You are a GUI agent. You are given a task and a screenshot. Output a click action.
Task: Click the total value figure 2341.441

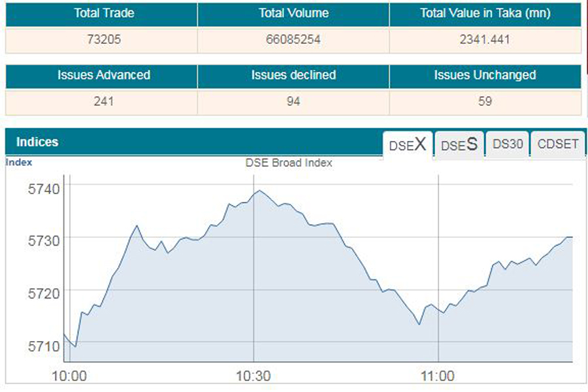485,39
